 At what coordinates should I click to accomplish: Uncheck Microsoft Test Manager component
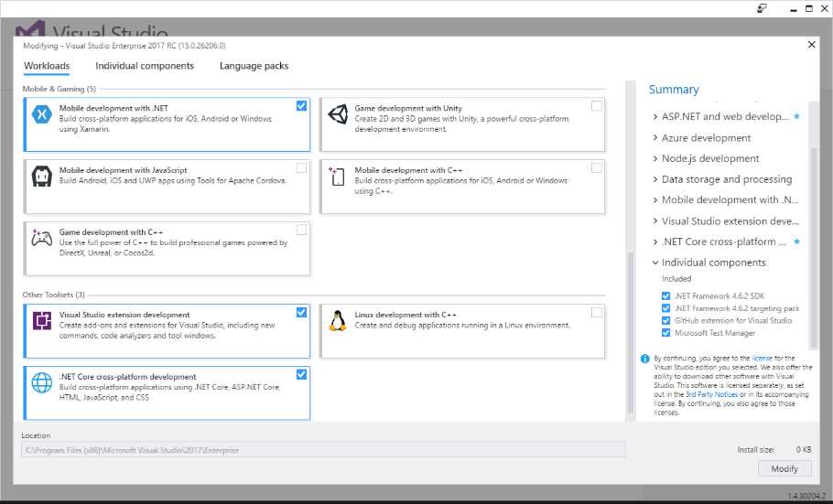click(665, 333)
